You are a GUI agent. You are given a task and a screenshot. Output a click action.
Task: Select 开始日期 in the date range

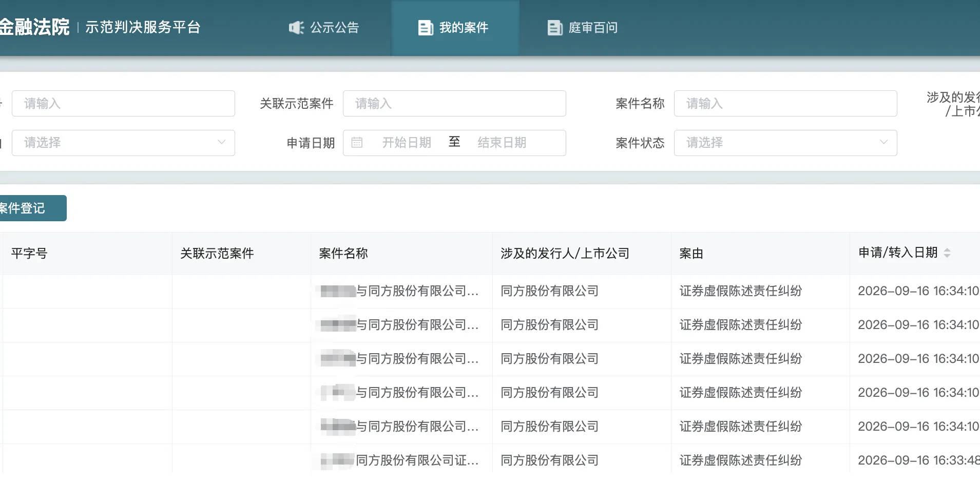407,143
